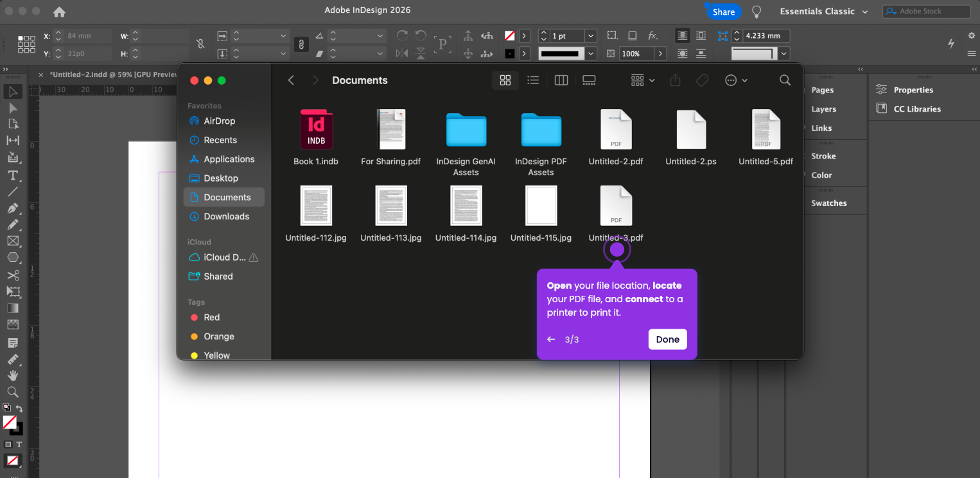Select the Polygon shape tool

pos(13,258)
